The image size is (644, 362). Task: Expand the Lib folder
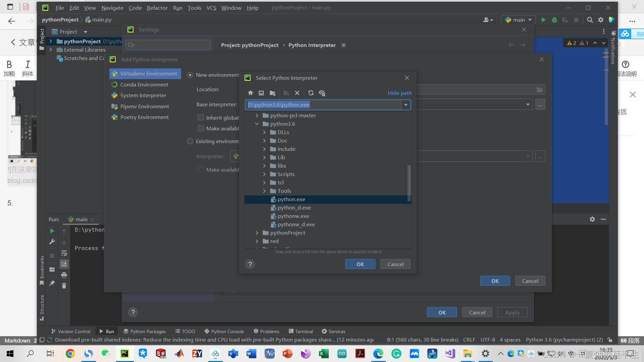[x=264, y=157]
